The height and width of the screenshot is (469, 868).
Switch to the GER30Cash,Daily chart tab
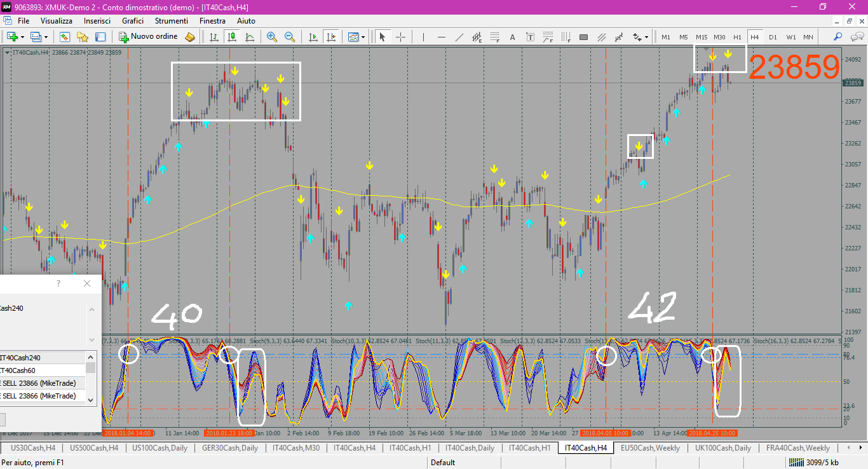pos(229,448)
